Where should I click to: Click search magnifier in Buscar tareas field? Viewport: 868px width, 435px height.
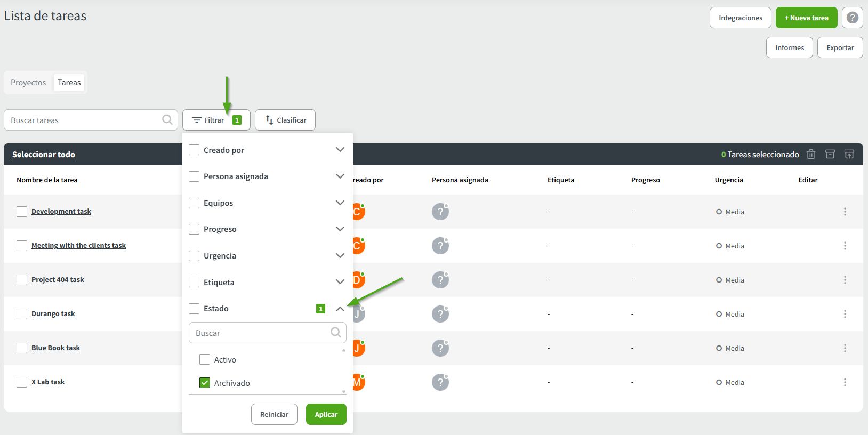tap(167, 120)
